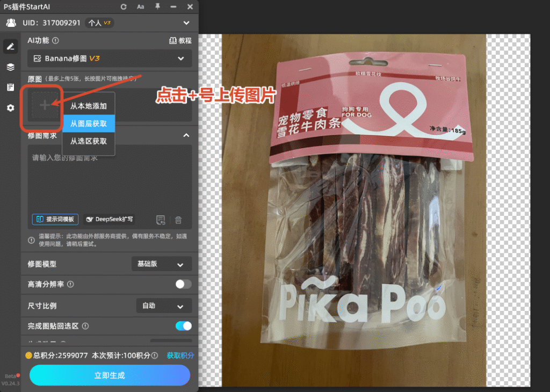Click info icon beside 高清分辨率
Screen dimensions: 550x392
(x=70, y=284)
